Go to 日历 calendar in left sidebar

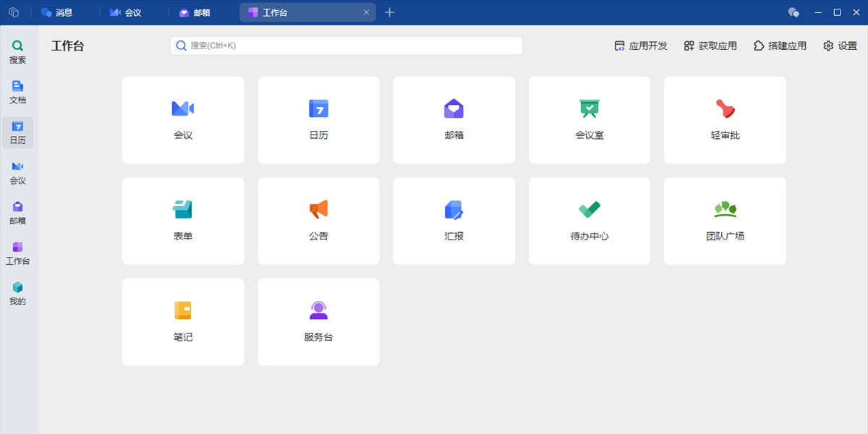coord(17,133)
